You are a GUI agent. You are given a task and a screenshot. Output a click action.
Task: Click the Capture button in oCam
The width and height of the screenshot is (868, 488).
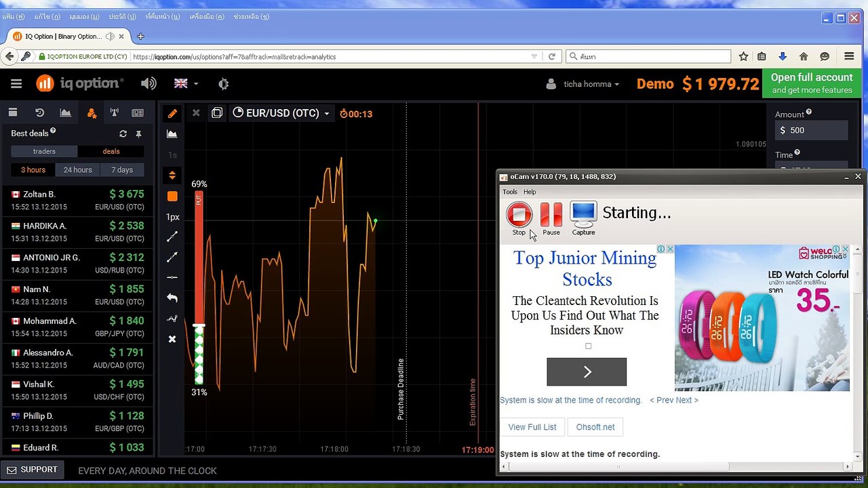pyautogui.click(x=583, y=219)
